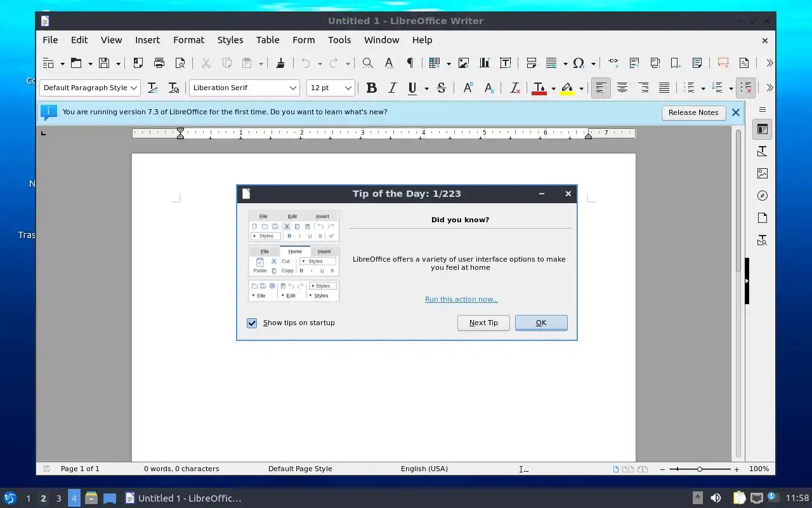Toggle Bold formatting
Viewport: 812px width, 508px height.
pyautogui.click(x=372, y=88)
